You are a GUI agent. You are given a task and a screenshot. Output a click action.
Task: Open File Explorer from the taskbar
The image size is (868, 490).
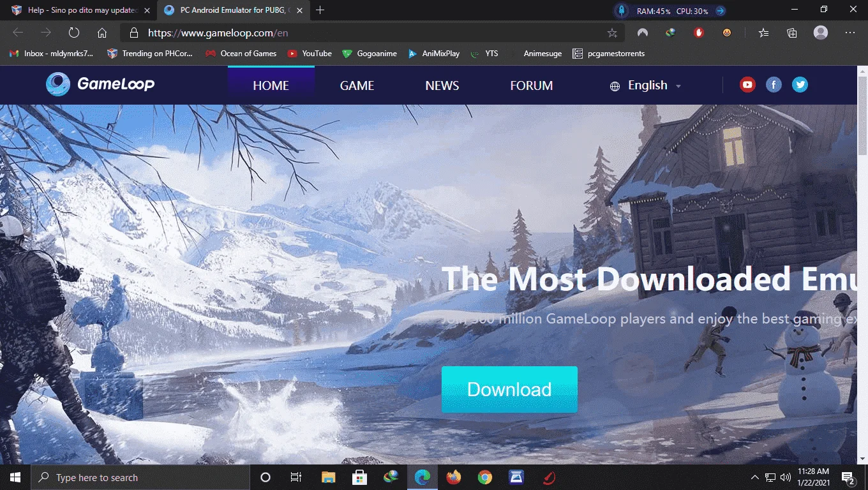coord(328,477)
